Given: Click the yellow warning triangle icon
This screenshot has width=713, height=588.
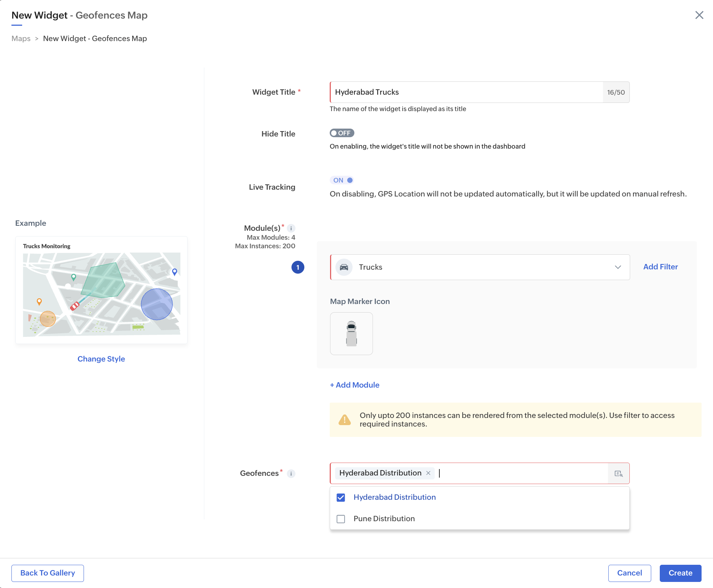Looking at the screenshot, I should pyautogui.click(x=344, y=420).
